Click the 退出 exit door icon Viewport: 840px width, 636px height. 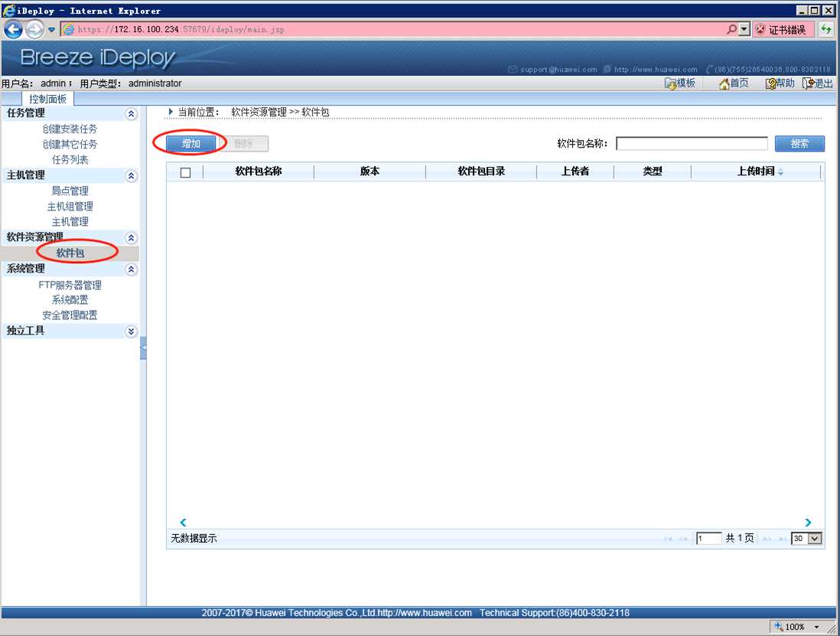click(x=808, y=83)
